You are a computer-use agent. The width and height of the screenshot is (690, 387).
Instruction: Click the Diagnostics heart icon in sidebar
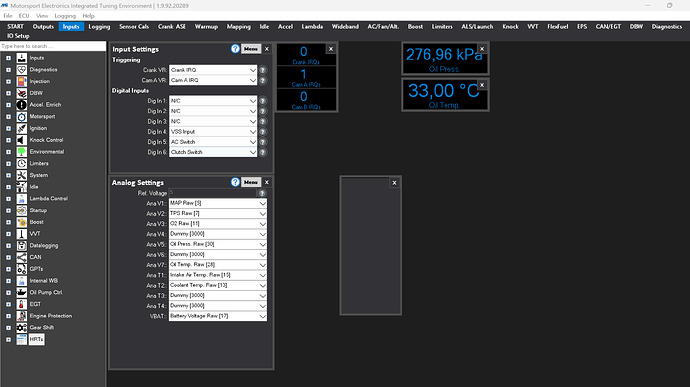(x=22, y=70)
